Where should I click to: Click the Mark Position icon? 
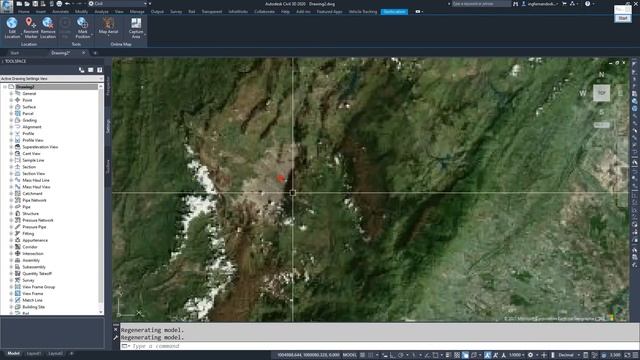pos(82,23)
